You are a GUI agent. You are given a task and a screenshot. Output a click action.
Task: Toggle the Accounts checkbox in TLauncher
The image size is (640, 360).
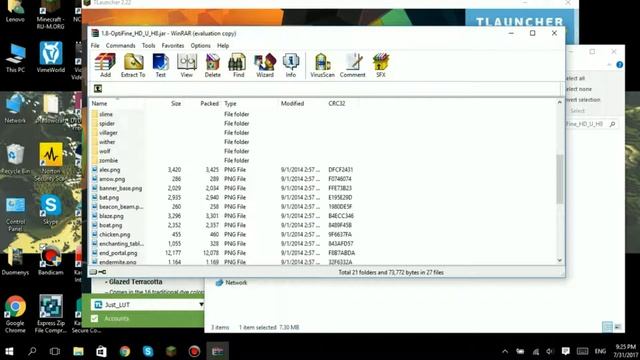pos(95,318)
